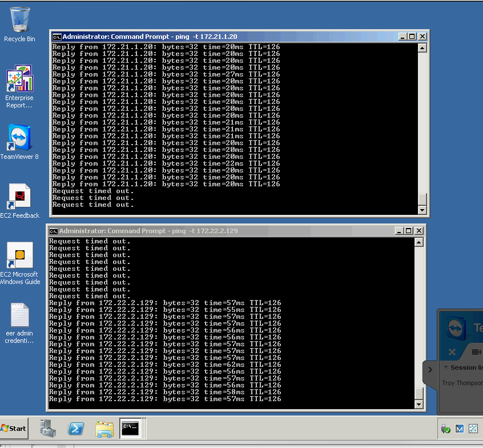Click the scrollbar thumb in 172.21.1.20 window
This screenshot has height=448, width=483.
(422, 199)
